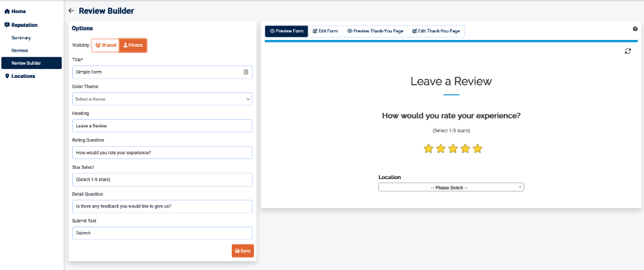The image size is (644, 270).
Task: Open the Location Please Select dropdown
Action: coord(451,187)
